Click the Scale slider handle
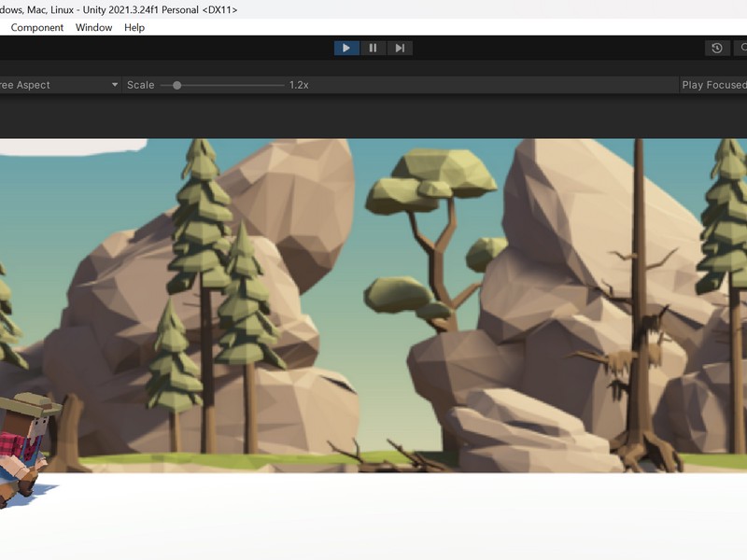The height and width of the screenshot is (560, 747). pyautogui.click(x=176, y=85)
